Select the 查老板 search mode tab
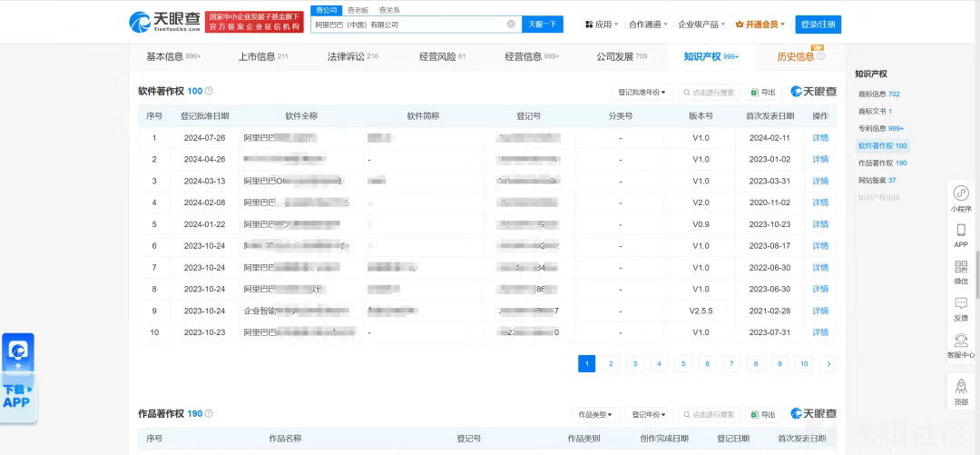 pos(358,10)
